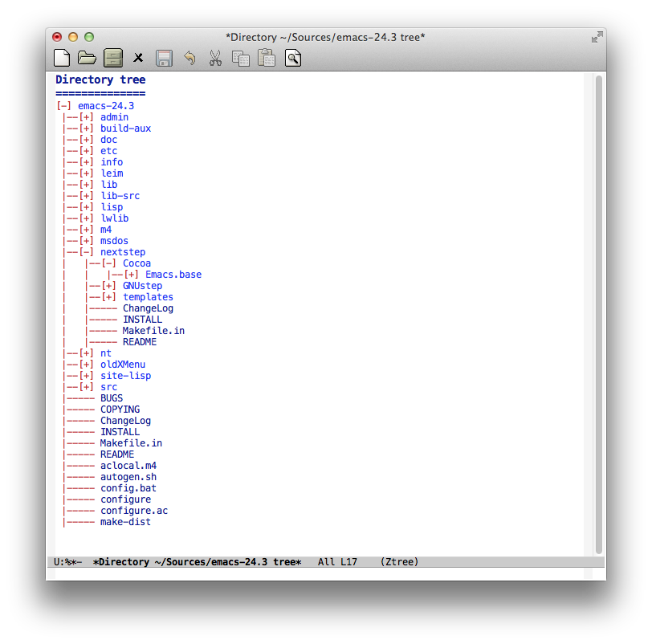Select the top-level INSTALL file
This screenshot has height=644, width=652.
(x=120, y=431)
